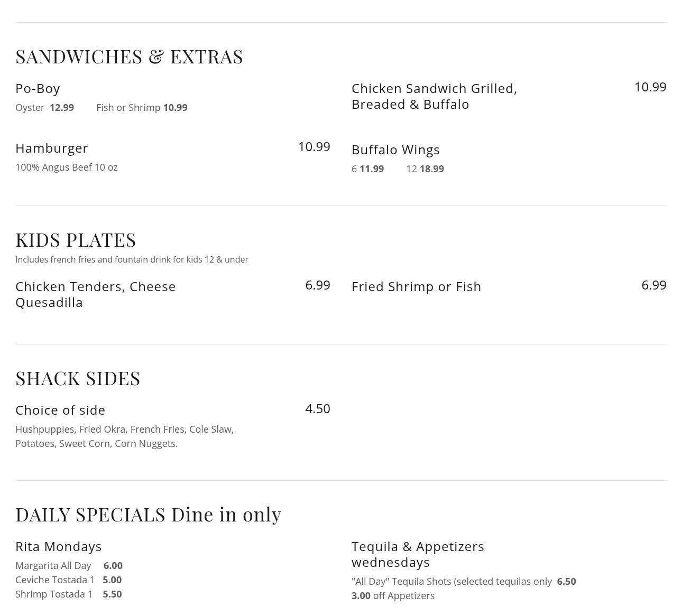Click the Daily Specials Dine in only heading
682x616 pixels.
(x=148, y=515)
